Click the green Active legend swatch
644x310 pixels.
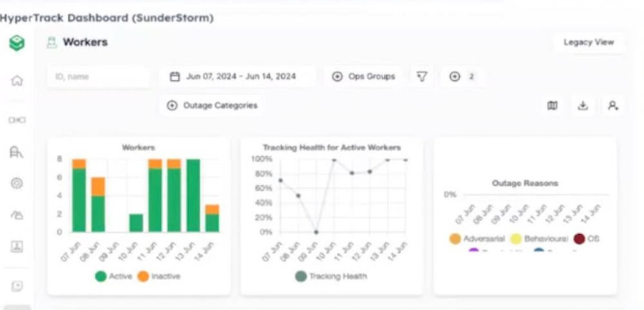(100, 277)
